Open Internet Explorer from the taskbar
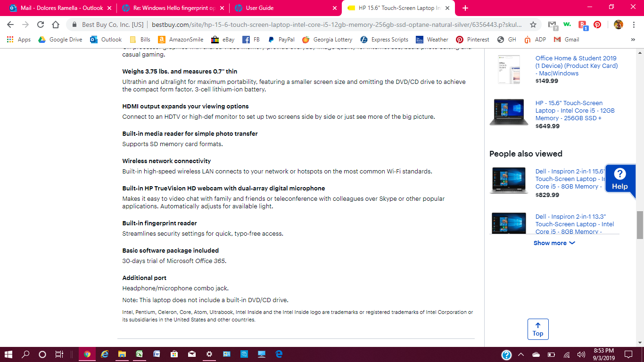This screenshot has height=362, width=644. [x=104, y=354]
